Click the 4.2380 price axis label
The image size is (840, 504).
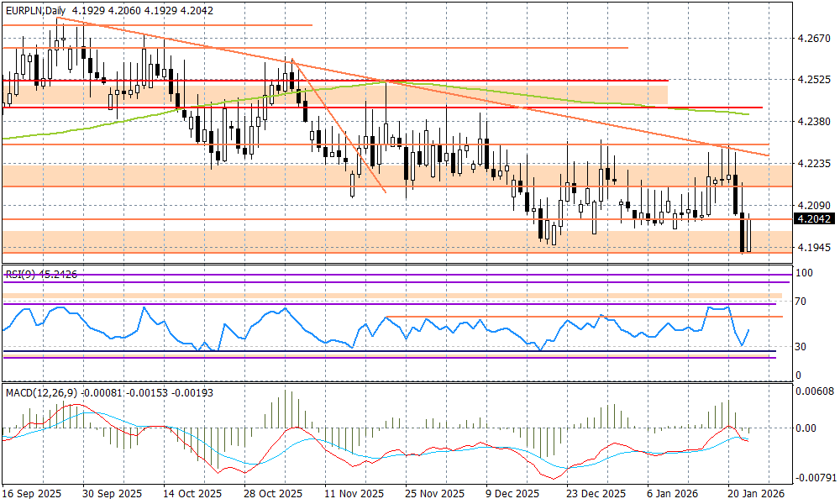coord(814,122)
